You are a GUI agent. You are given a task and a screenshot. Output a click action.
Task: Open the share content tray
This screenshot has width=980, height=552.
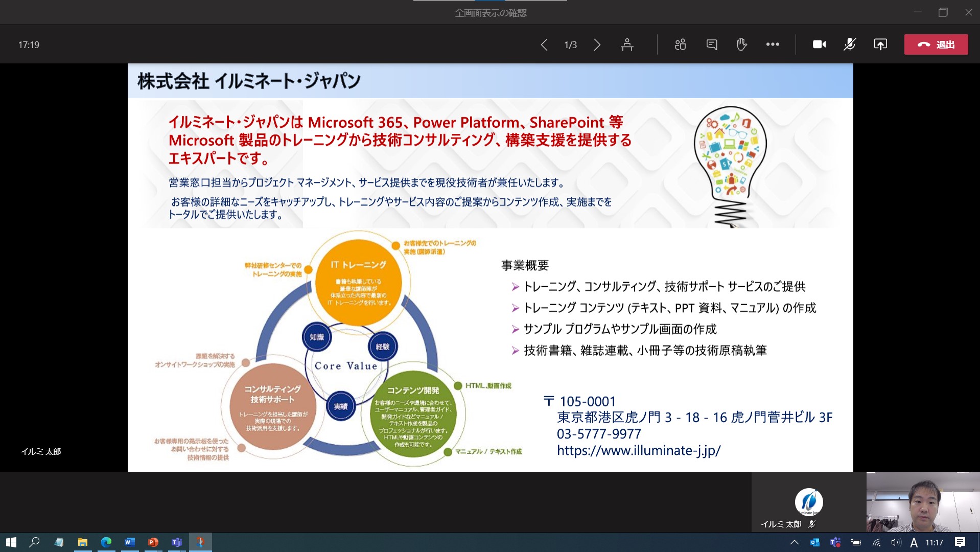click(880, 45)
